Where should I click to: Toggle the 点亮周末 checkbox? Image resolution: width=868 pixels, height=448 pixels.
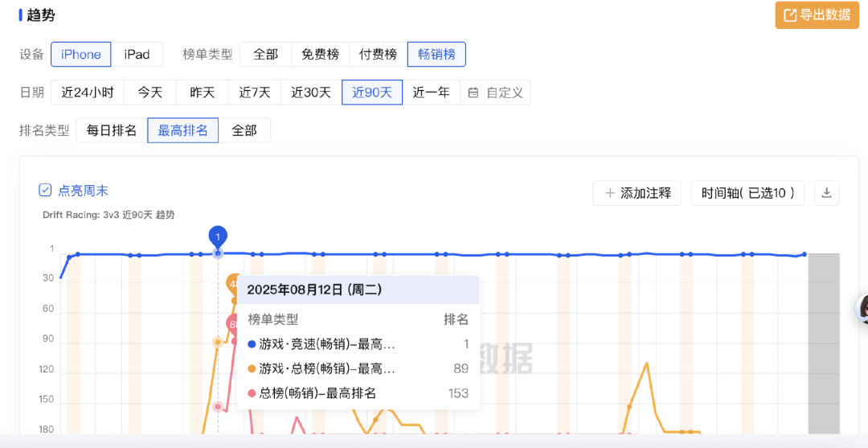pyautogui.click(x=45, y=191)
